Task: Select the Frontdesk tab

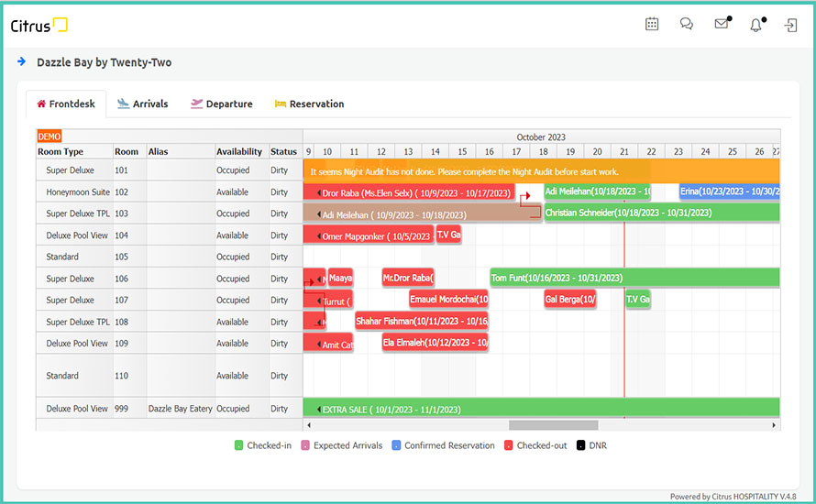Action: [x=66, y=104]
